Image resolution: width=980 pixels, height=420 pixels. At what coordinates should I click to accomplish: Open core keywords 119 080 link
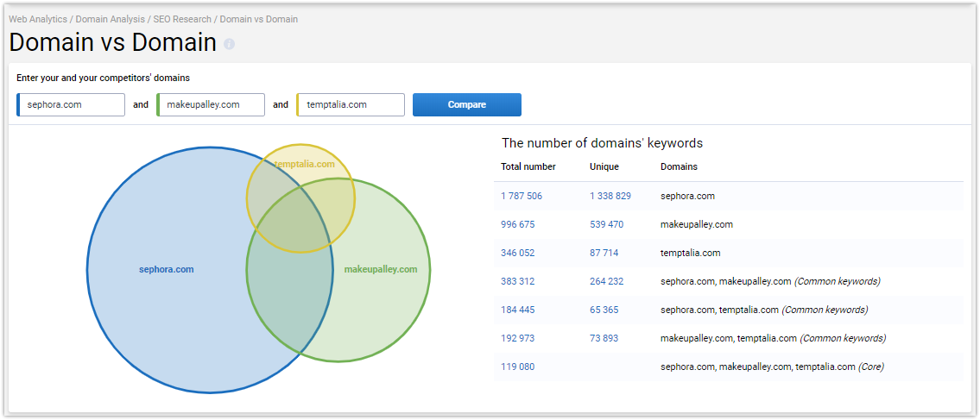click(x=517, y=367)
